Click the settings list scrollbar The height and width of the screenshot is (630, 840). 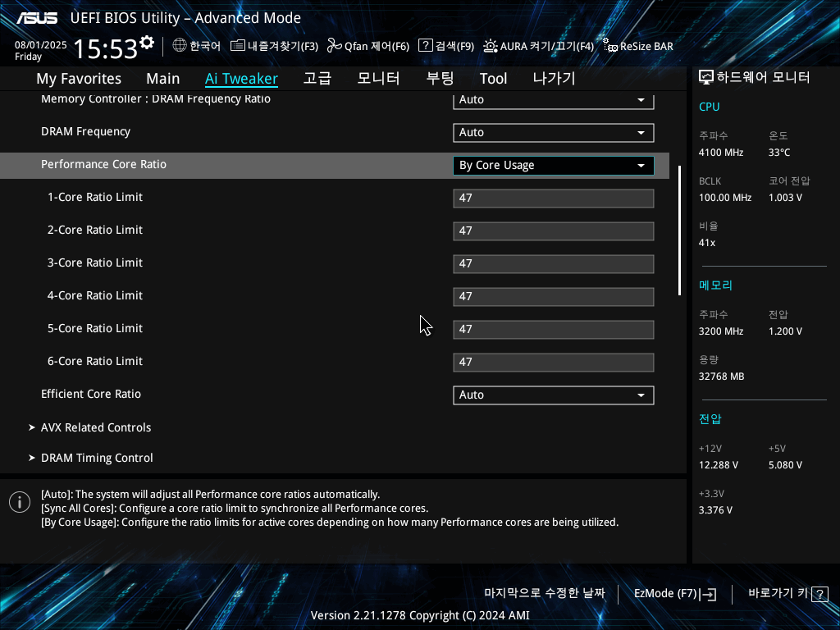680,231
